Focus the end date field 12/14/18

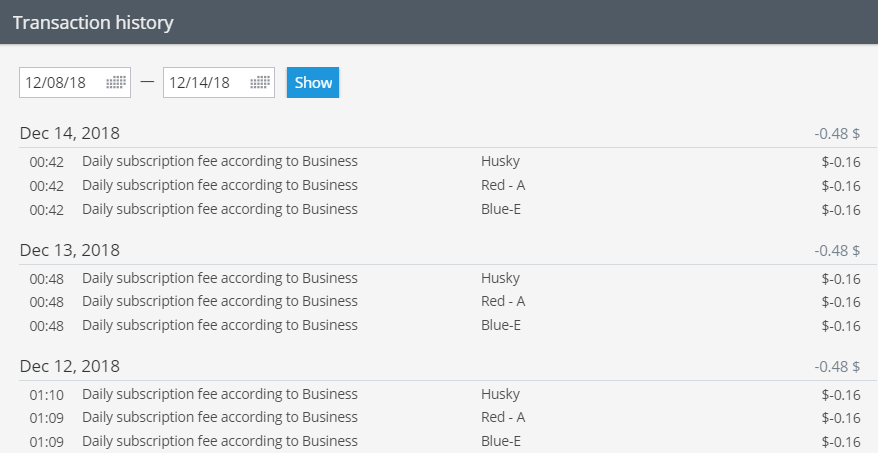219,83
